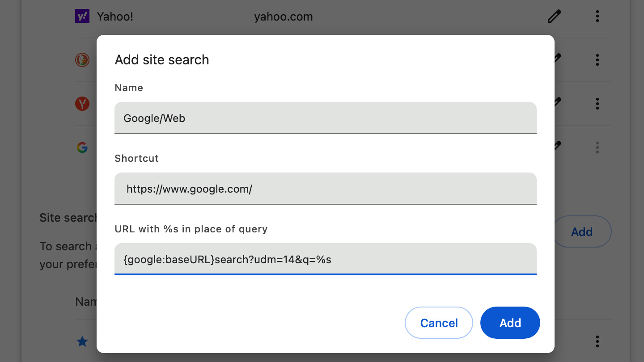Viewport: 644px width, 362px height.
Task: Open more actions for the DuckDuckGo row
Action: [597, 60]
